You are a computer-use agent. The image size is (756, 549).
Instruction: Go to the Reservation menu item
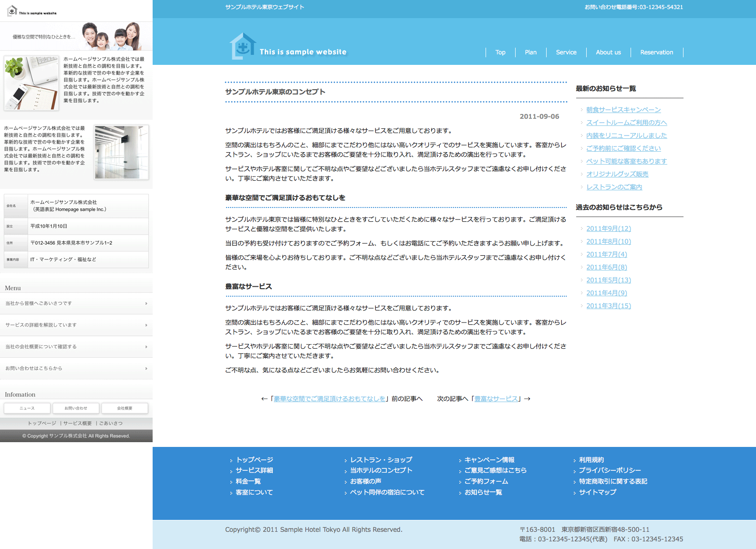click(x=656, y=52)
